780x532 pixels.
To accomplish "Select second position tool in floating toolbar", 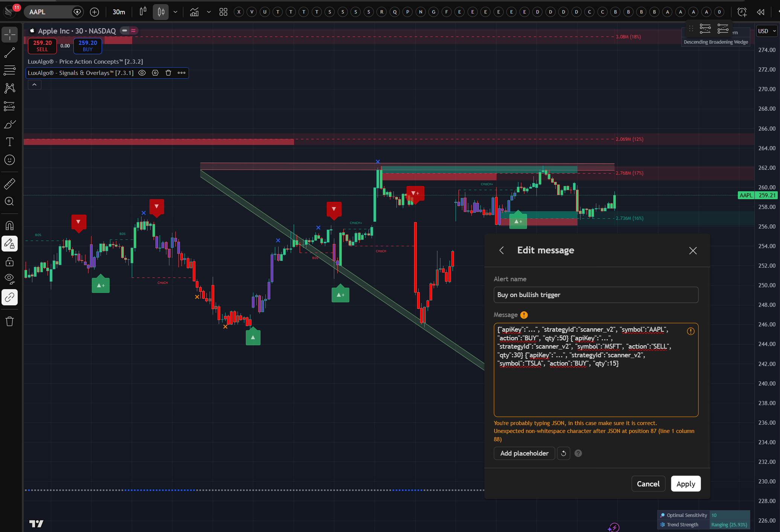I will (723, 29).
